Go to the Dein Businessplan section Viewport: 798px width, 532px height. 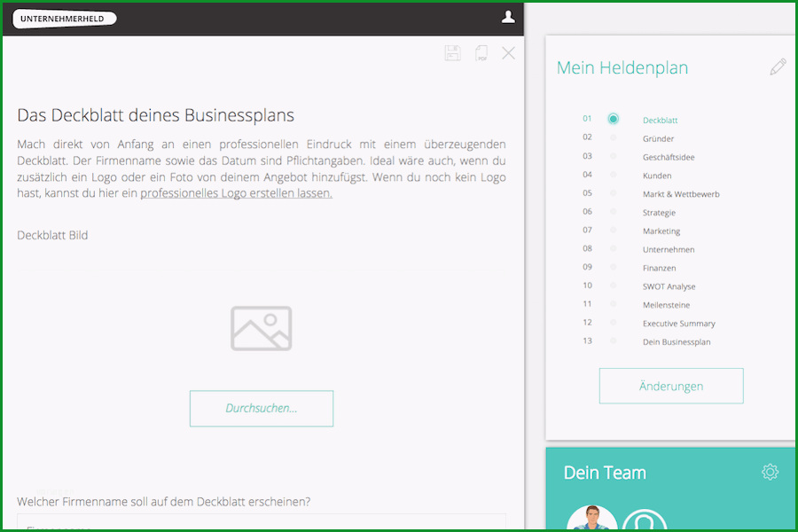(677, 342)
